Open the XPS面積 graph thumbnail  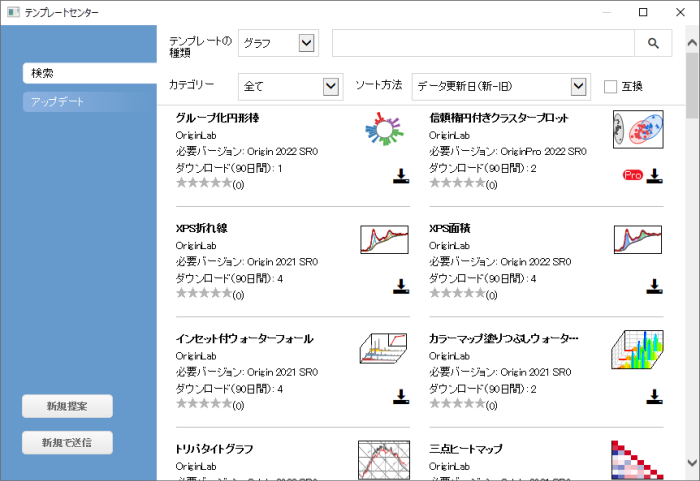pos(638,239)
